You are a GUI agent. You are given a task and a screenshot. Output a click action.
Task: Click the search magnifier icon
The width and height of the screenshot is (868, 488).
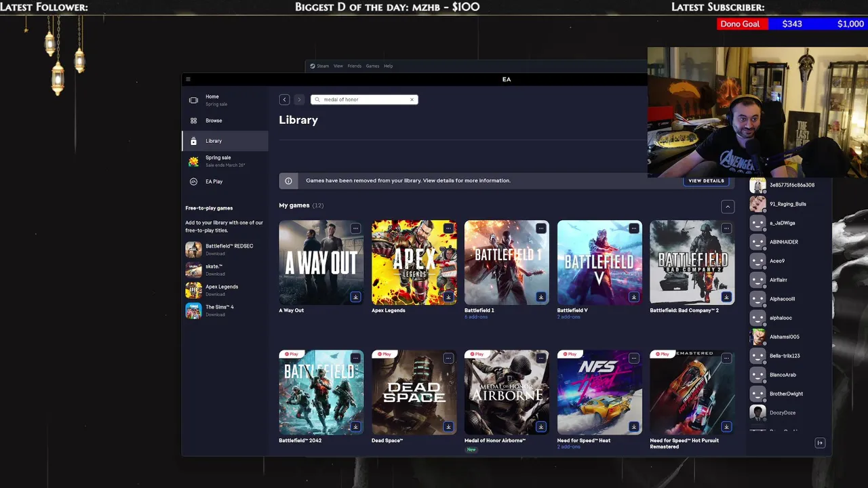[x=317, y=100]
